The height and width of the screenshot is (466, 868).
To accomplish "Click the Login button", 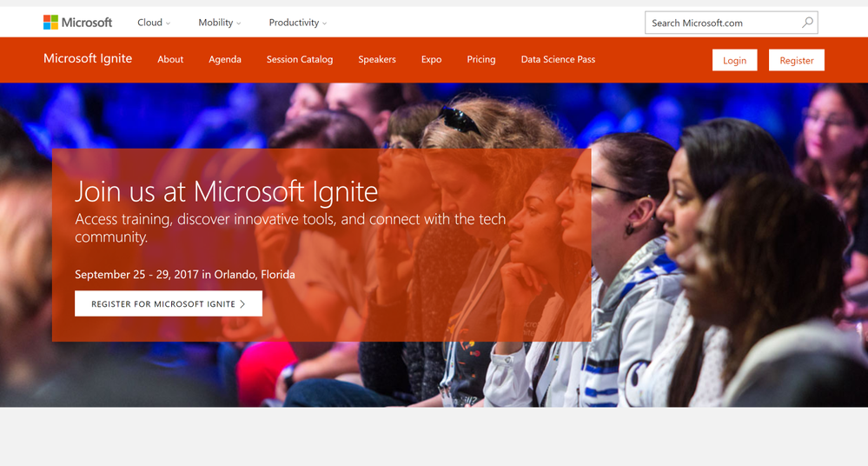I will pos(734,60).
